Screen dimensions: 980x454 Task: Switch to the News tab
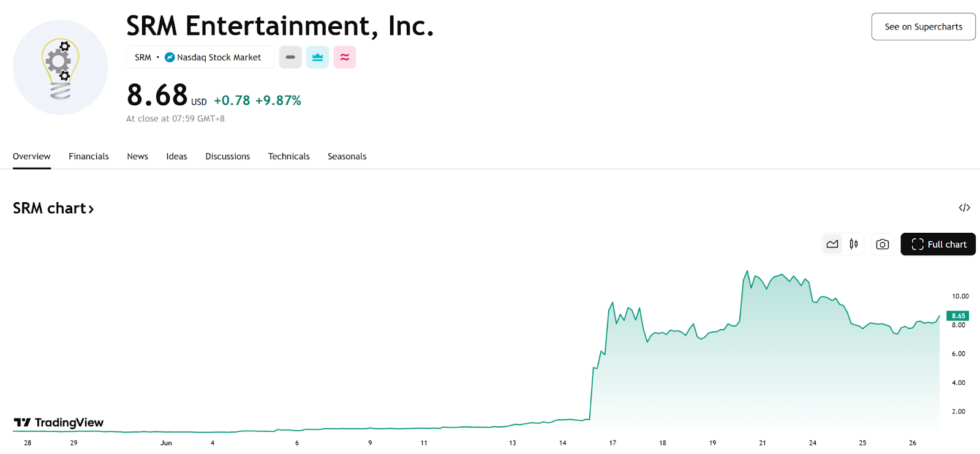(x=138, y=156)
